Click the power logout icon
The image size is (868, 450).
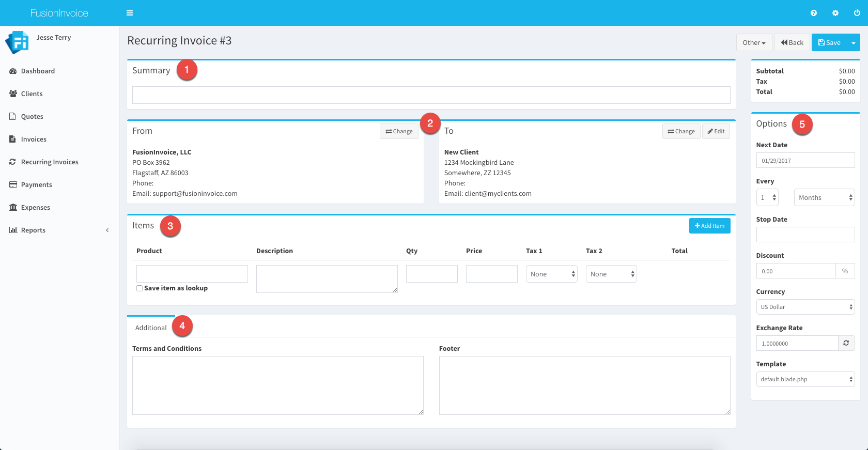(857, 13)
